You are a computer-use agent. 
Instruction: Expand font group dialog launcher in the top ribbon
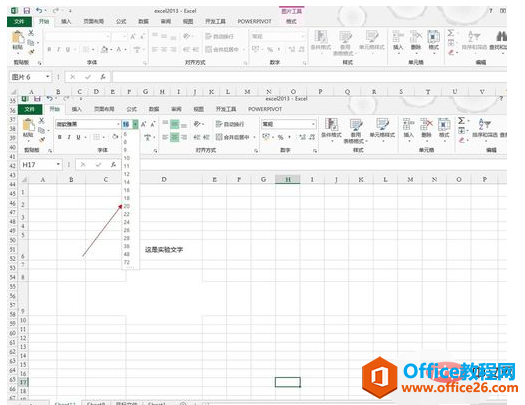click(x=145, y=63)
